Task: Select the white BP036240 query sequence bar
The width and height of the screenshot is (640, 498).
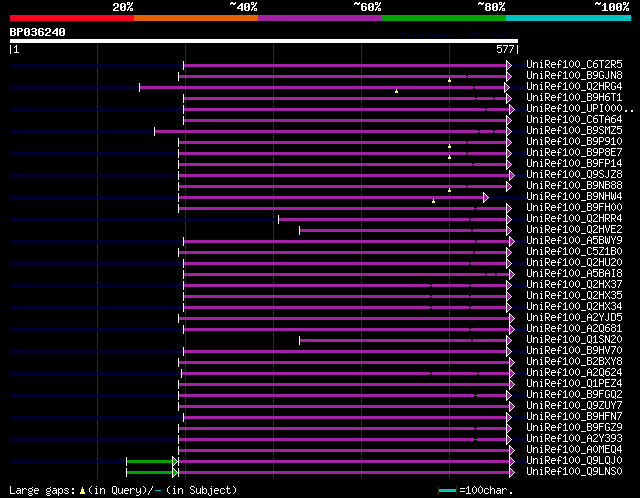Action: pos(264,41)
